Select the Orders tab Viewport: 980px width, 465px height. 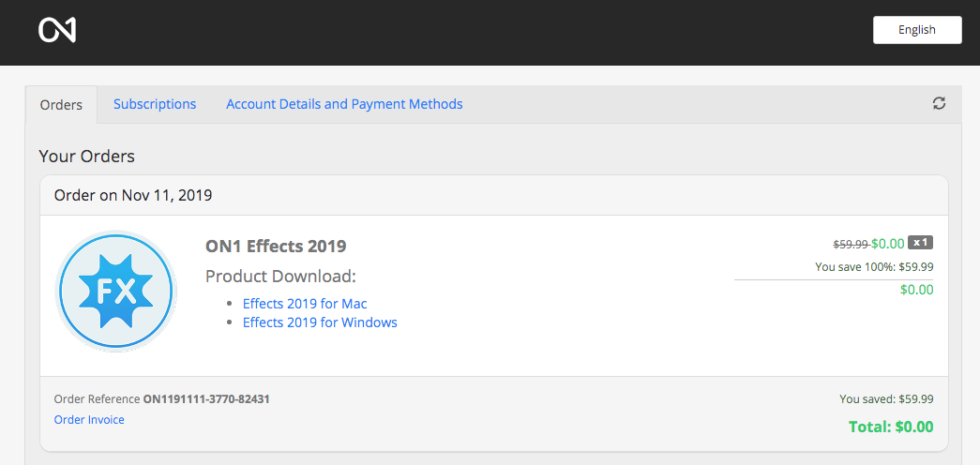[61, 105]
